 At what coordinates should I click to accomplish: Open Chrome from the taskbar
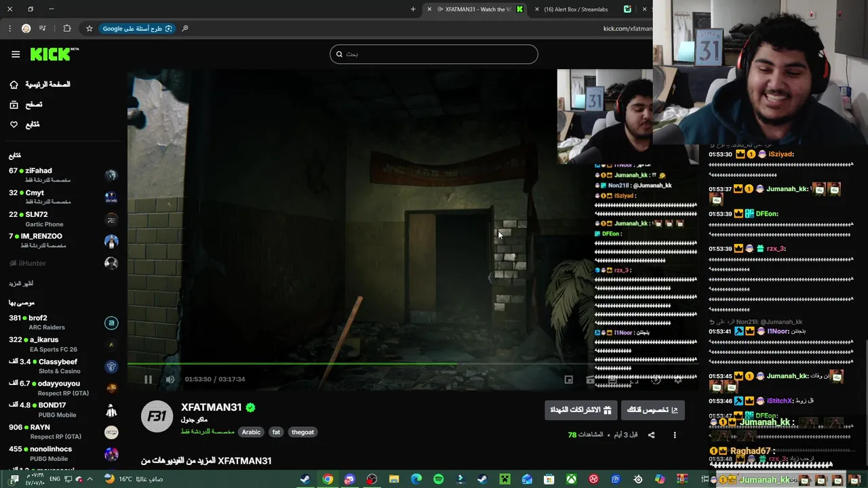tap(328, 479)
